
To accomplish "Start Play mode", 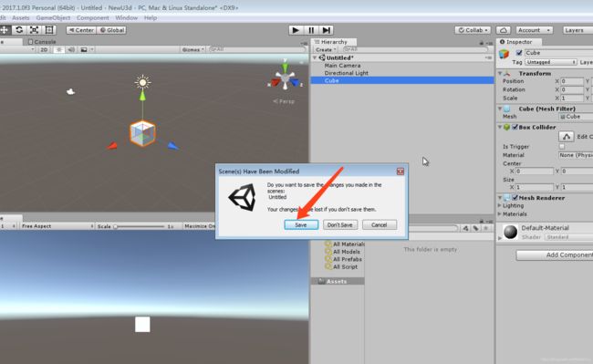I will coord(296,30).
